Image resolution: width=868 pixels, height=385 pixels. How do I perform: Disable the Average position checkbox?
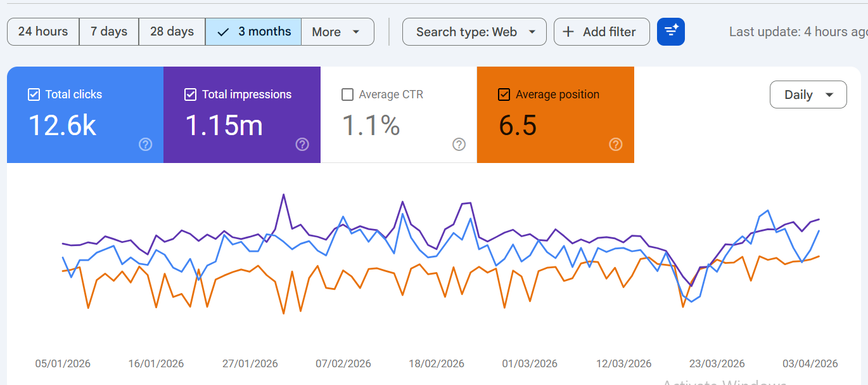504,95
